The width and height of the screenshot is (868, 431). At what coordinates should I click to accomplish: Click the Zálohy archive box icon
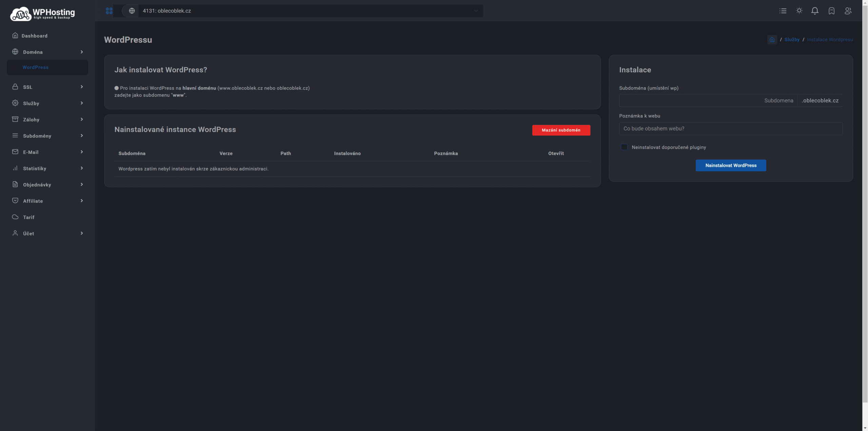point(15,119)
